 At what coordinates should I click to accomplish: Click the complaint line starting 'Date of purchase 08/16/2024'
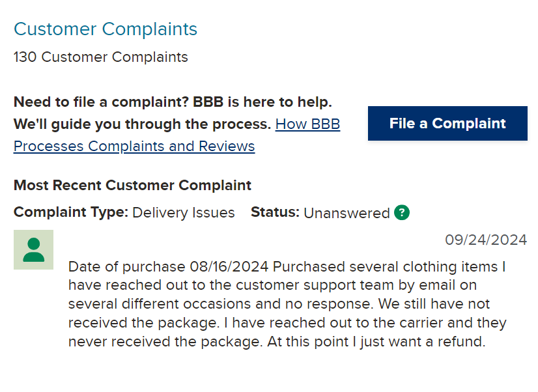point(287,266)
